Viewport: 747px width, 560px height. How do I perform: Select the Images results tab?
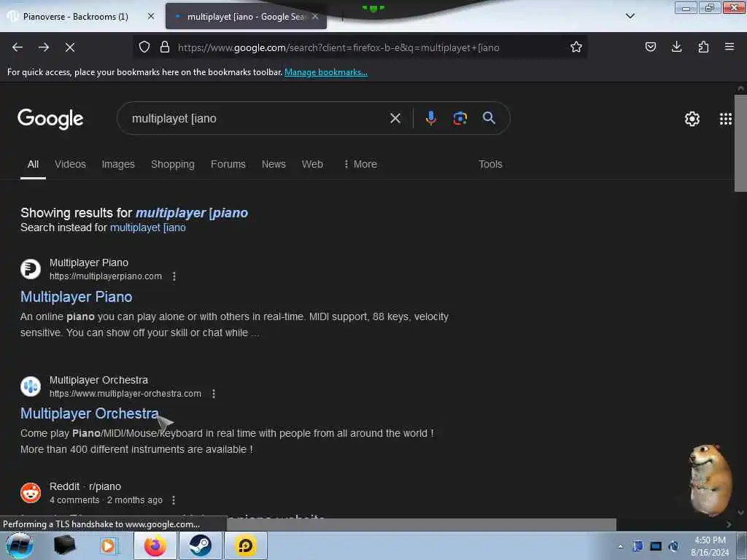click(118, 164)
